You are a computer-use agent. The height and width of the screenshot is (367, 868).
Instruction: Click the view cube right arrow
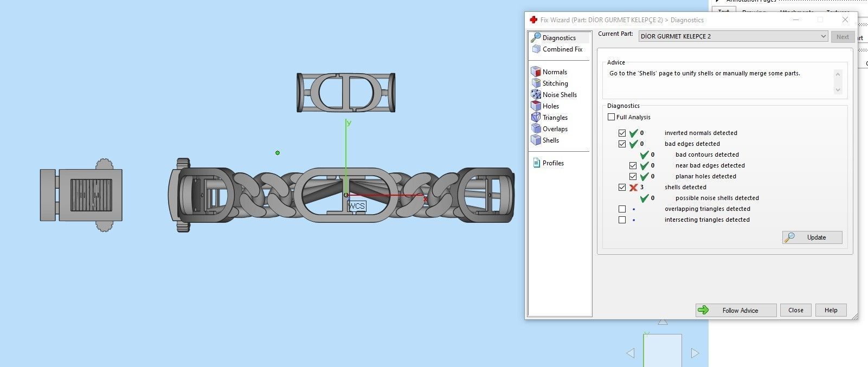(x=695, y=353)
